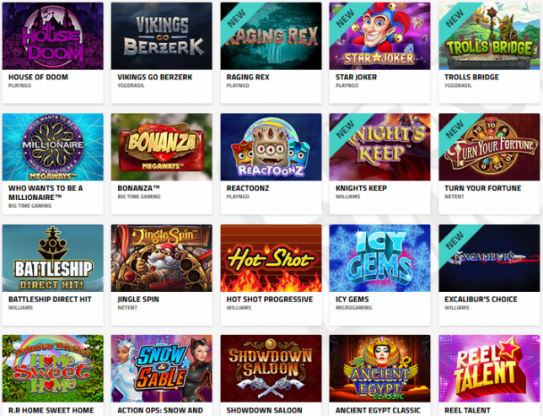Open Showdown Saloon game image
The width and height of the screenshot is (543, 416).
(x=271, y=369)
